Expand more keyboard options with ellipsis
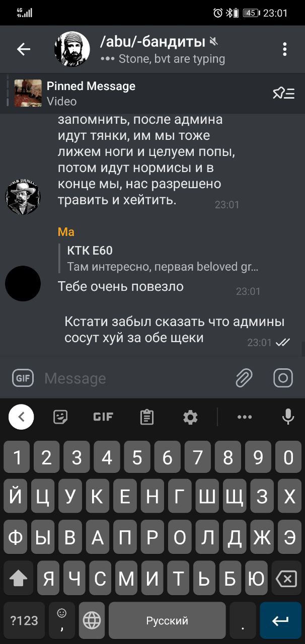The height and width of the screenshot is (644, 305). tap(245, 417)
